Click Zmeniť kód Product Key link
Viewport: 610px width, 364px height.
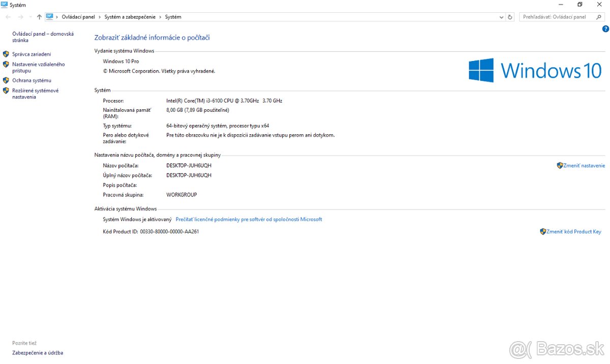[573, 232]
